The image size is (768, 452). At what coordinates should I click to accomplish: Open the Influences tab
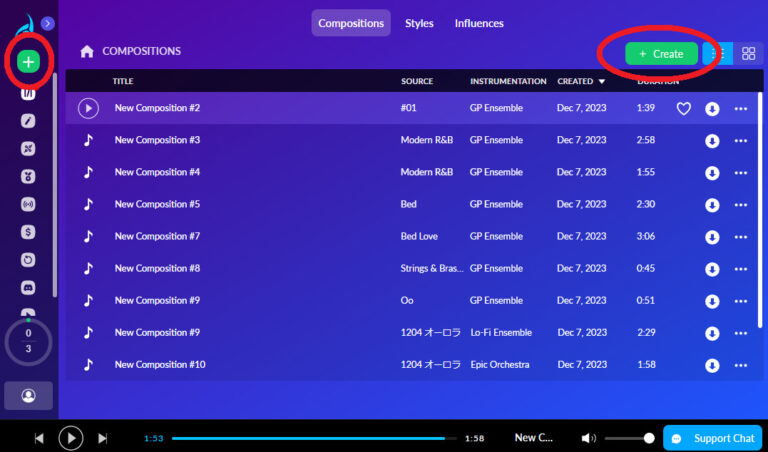coord(479,23)
